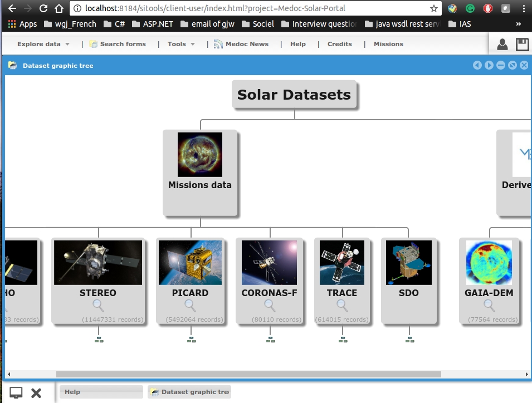Click the previous arrow in panel header

pos(477,65)
